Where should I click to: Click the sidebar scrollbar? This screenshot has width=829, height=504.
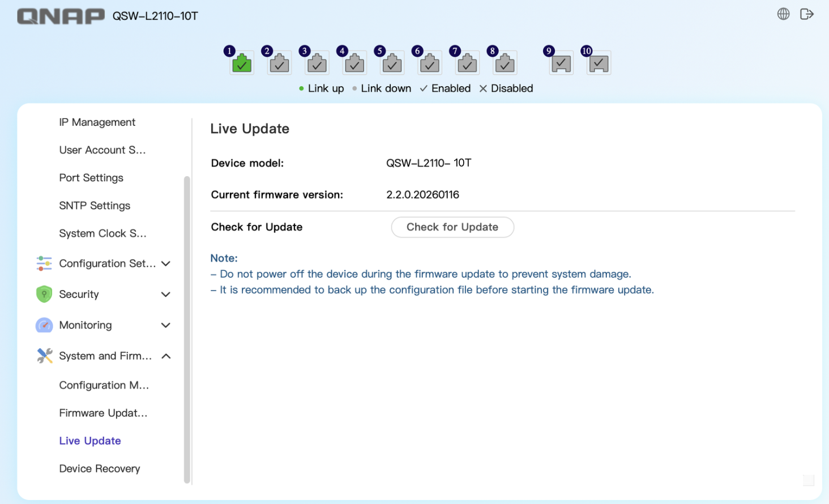(x=186, y=328)
